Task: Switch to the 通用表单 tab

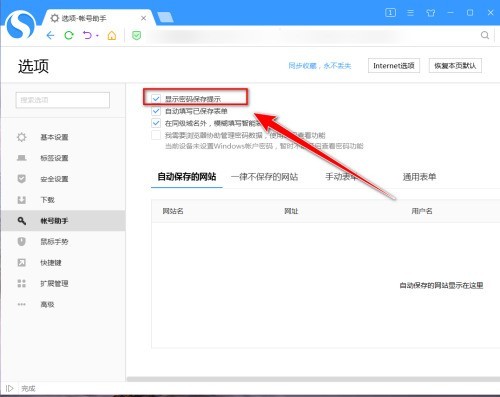Action: point(419,177)
